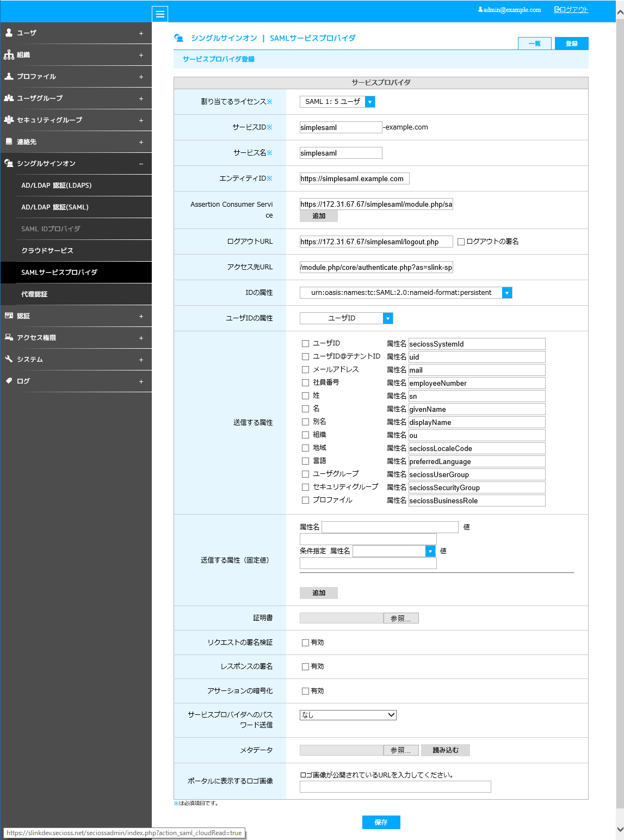Open the 条件指定 属性名 dropdown
This screenshot has width=624, height=840.
(394, 551)
